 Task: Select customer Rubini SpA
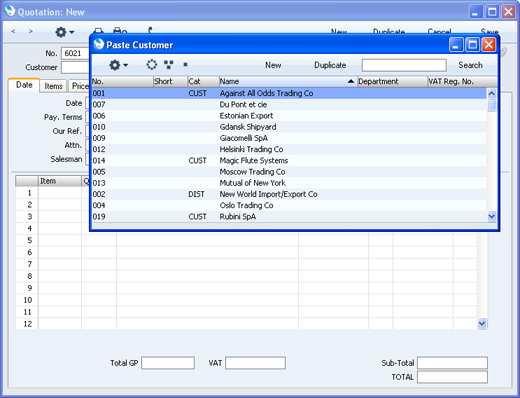pos(289,217)
